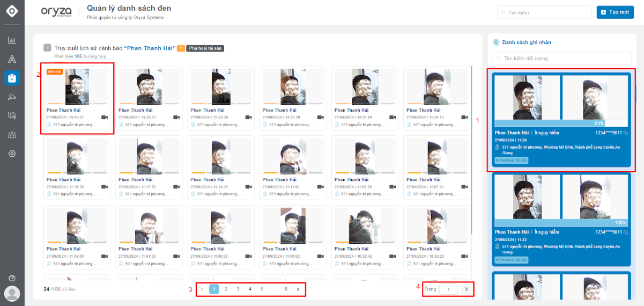Click camera icon on the 11:05:00 card
The height and width of the screenshot is (306, 644).
[x=105, y=256]
